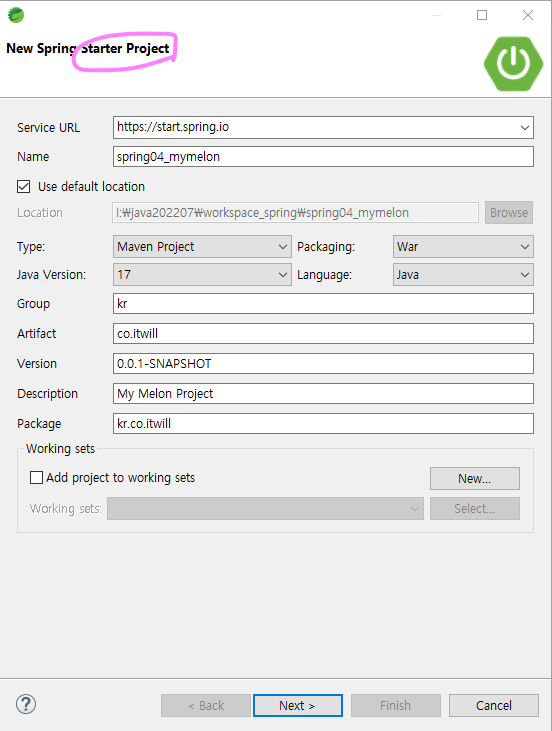Click the green Spring Boot power logo
The width and height of the screenshot is (552, 731).
513,64
